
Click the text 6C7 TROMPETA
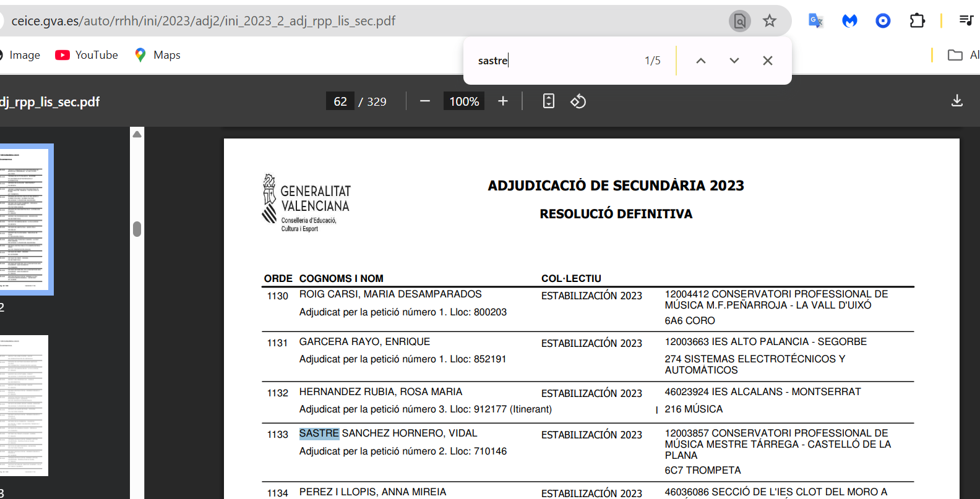(703, 471)
